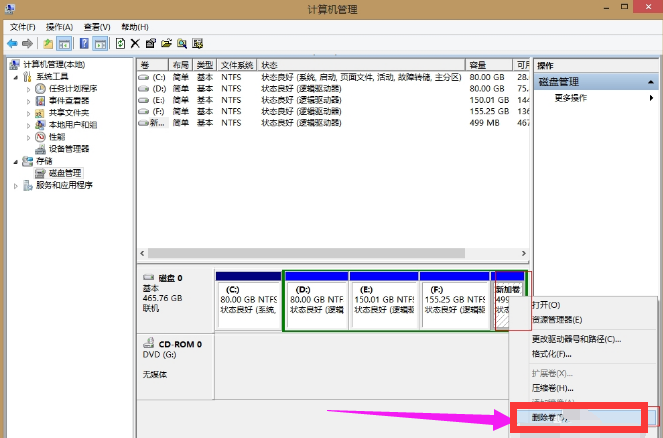This screenshot has width=663, height=438.
Task: Click the Properties toolbar icon
Action: (x=150, y=44)
